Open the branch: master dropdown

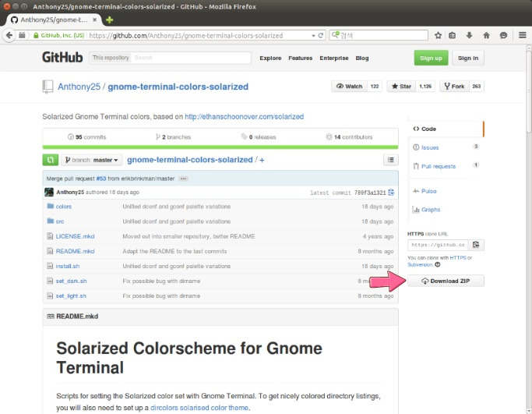(x=92, y=160)
